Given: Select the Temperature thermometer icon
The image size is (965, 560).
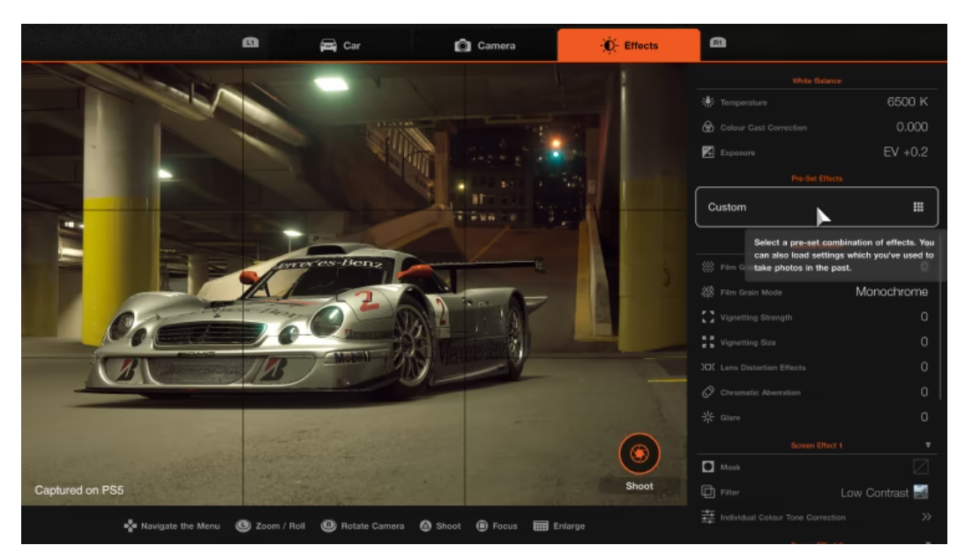Looking at the screenshot, I should pyautogui.click(x=707, y=102).
